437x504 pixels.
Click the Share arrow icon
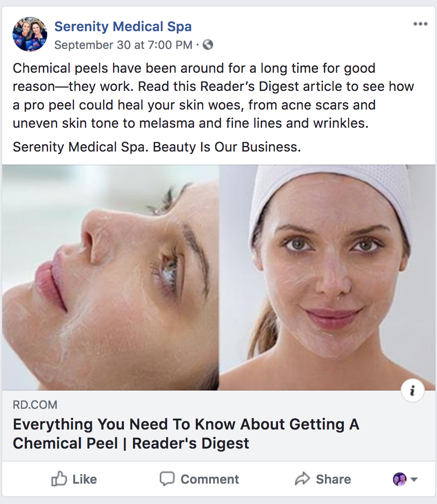(302, 479)
